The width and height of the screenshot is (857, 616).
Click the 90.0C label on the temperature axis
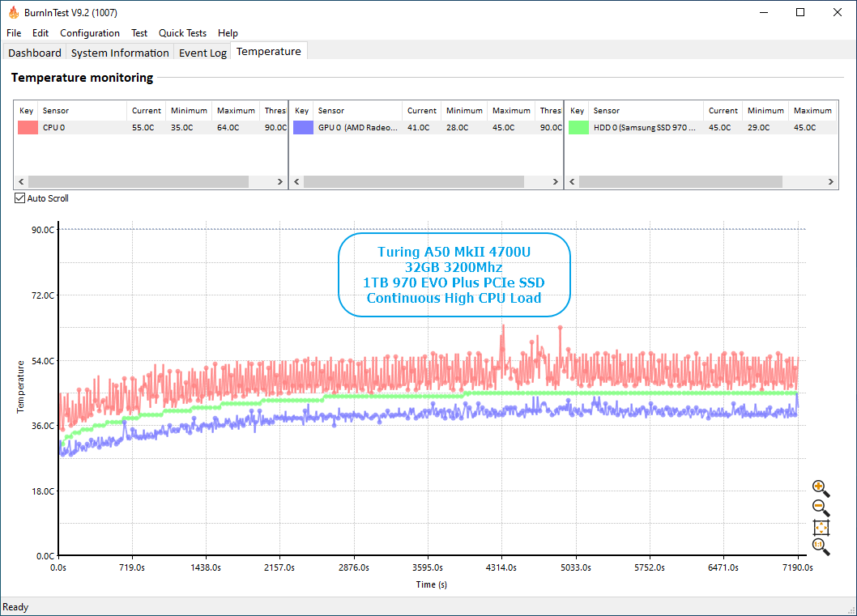pos(43,230)
